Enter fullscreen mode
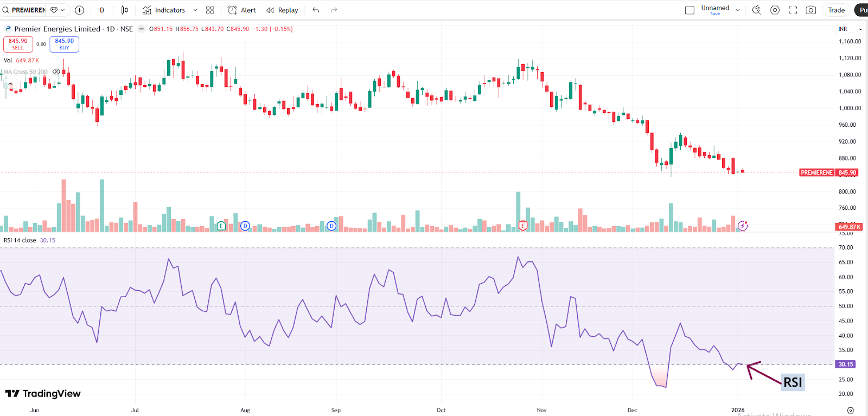 [x=793, y=10]
